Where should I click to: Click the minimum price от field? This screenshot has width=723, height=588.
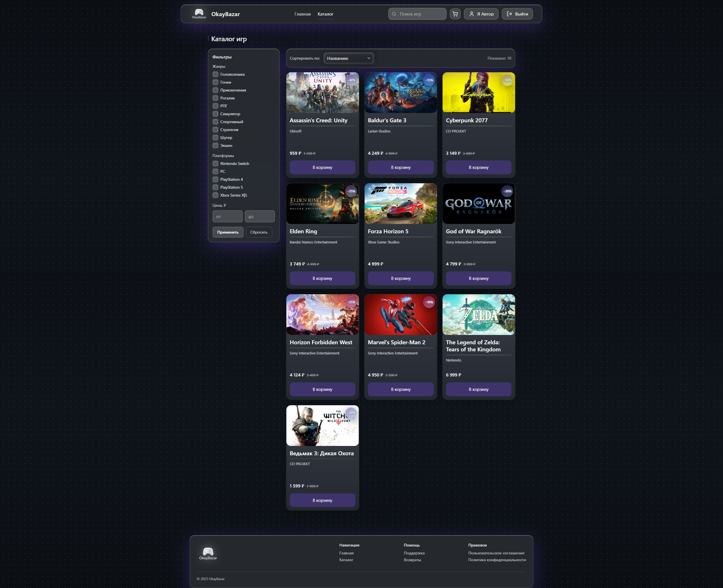(227, 216)
